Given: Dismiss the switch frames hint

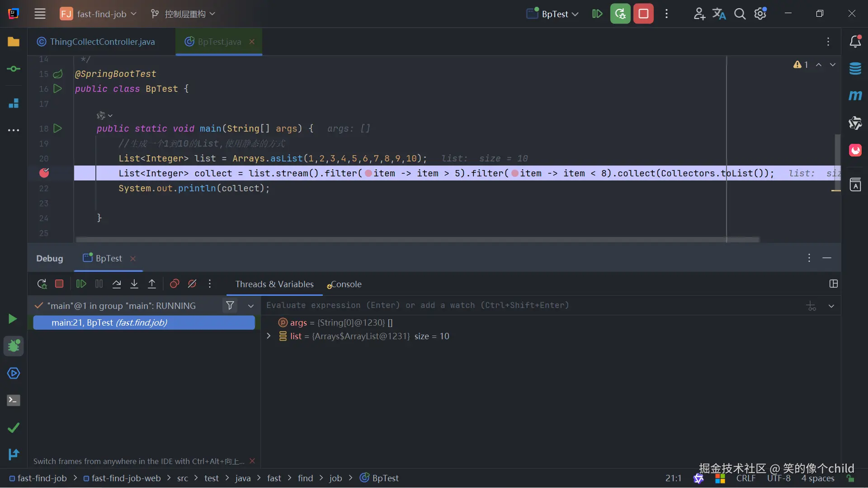Looking at the screenshot, I should click(252, 461).
